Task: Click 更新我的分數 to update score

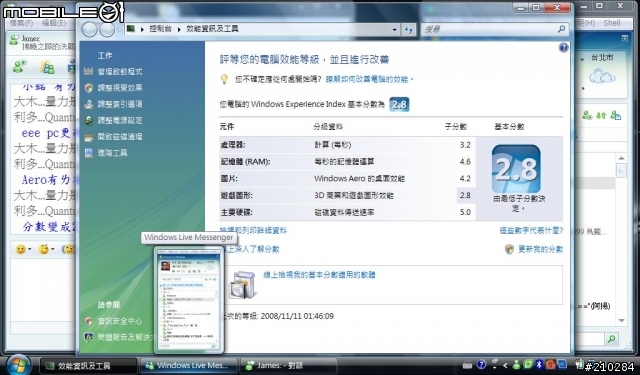Action: pyautogui.click(x=540, y=249)
